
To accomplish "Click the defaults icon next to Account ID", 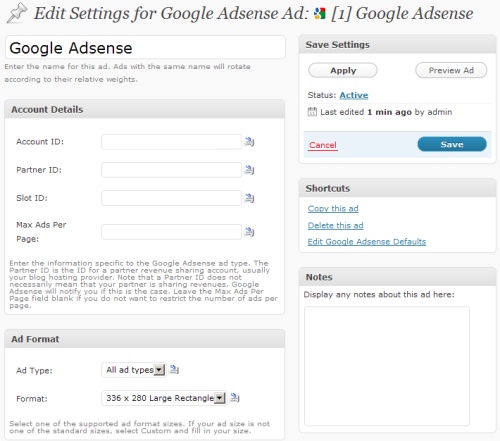I will [249, 142].
